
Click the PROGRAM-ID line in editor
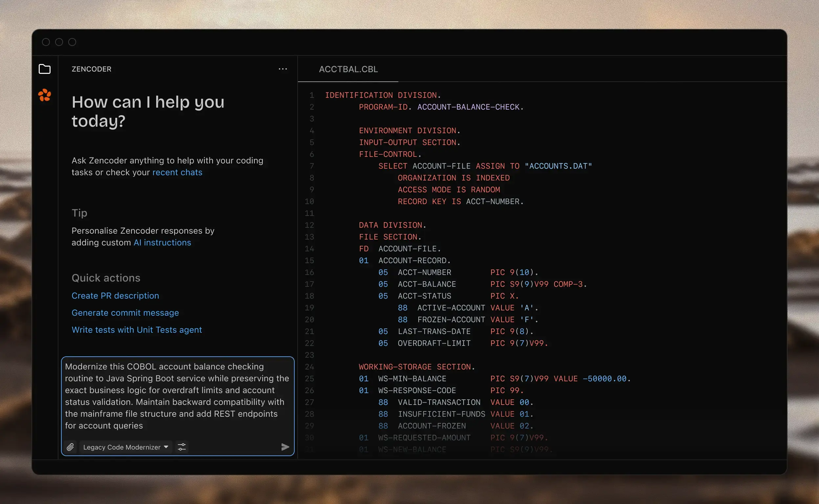pyautogui.click(x=441, y=107)
